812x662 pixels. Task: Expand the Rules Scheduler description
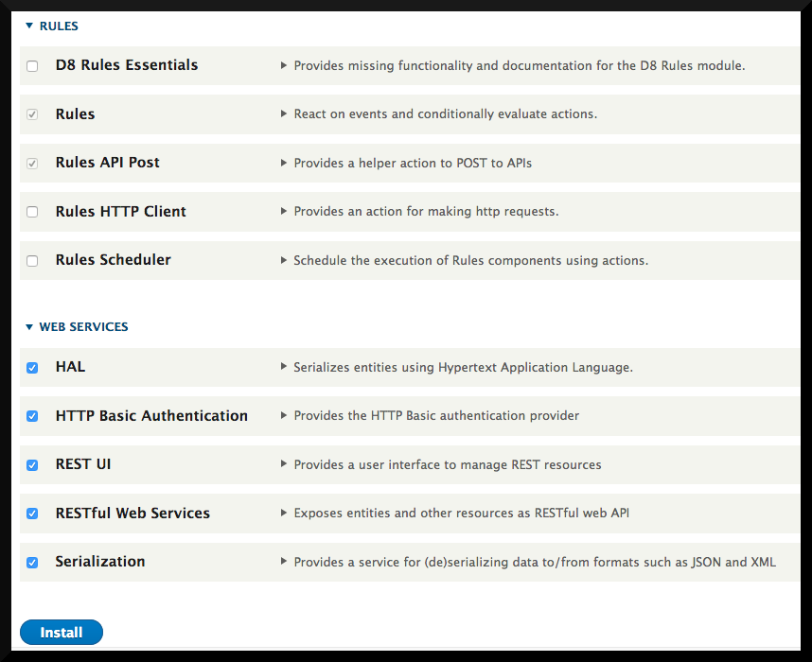284,259
